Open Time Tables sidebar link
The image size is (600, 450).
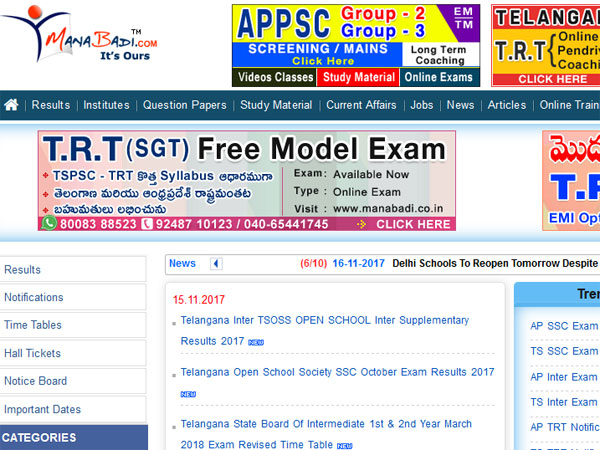(33, 325)
